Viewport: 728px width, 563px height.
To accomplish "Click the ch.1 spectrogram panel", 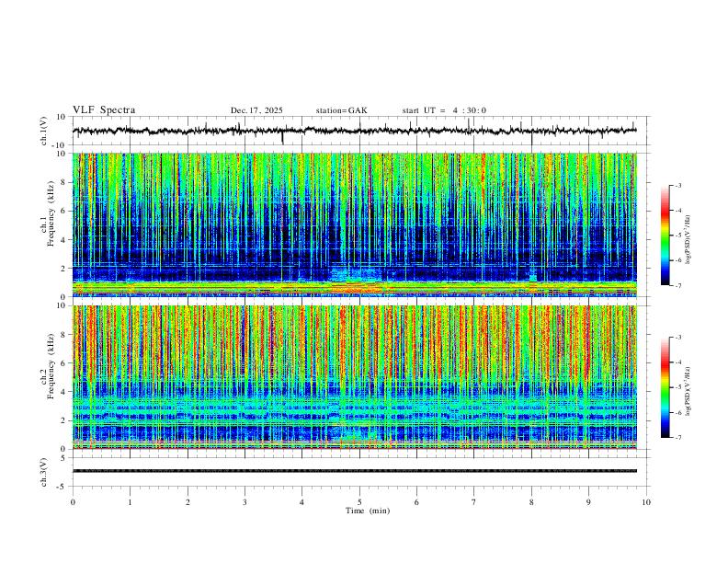I will 355,224.
